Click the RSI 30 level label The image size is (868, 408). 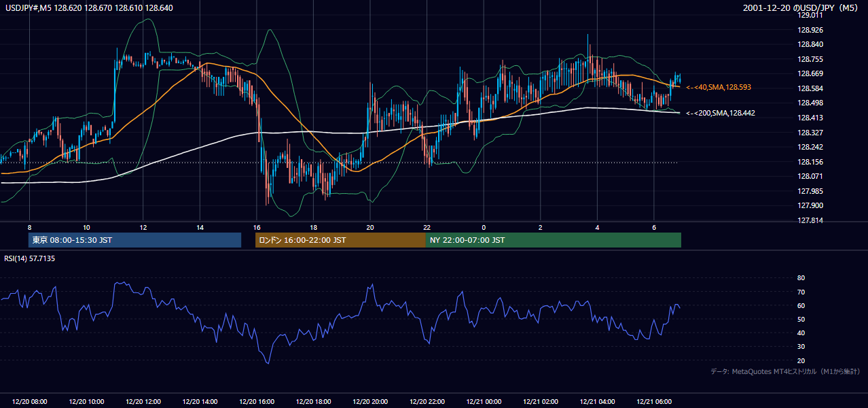(x=801, y=347)
